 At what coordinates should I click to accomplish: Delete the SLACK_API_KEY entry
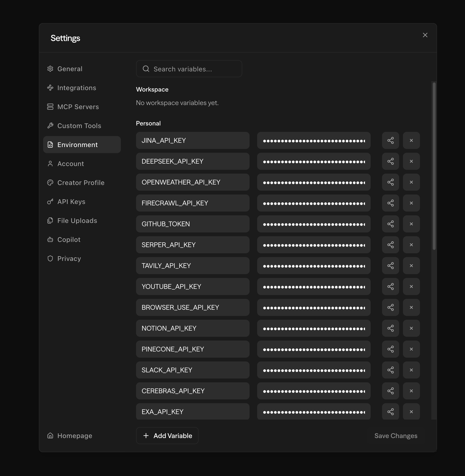[x=411, y=370]
